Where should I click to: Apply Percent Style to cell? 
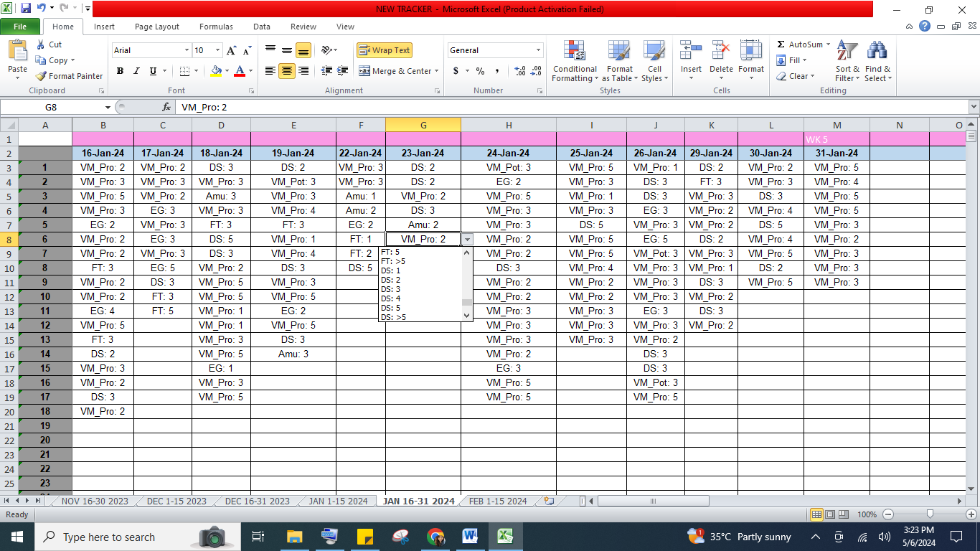coord(480,71)
